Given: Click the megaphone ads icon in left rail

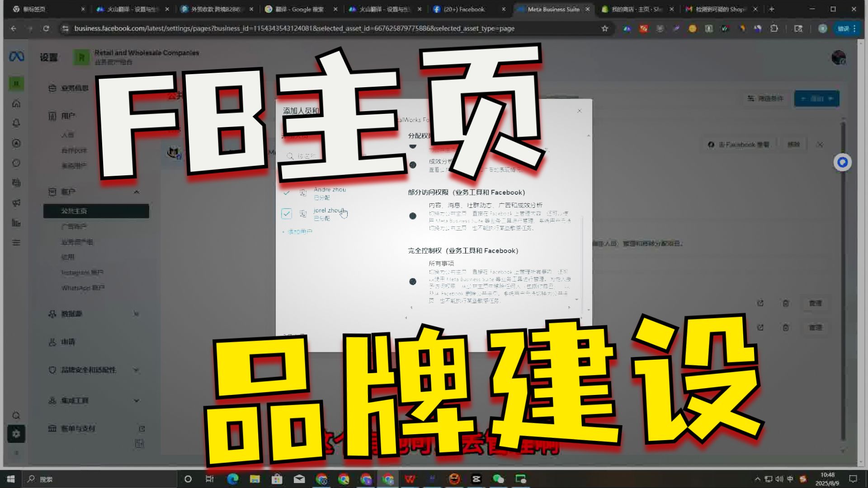Looking at the screenshot, I should tap(16, 203).
